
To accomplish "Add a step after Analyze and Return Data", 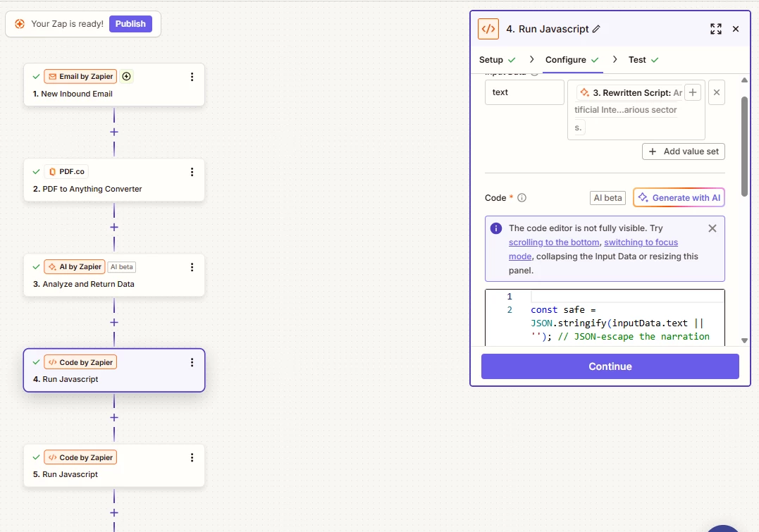I will pyautogui.click(x=114, y=323).
